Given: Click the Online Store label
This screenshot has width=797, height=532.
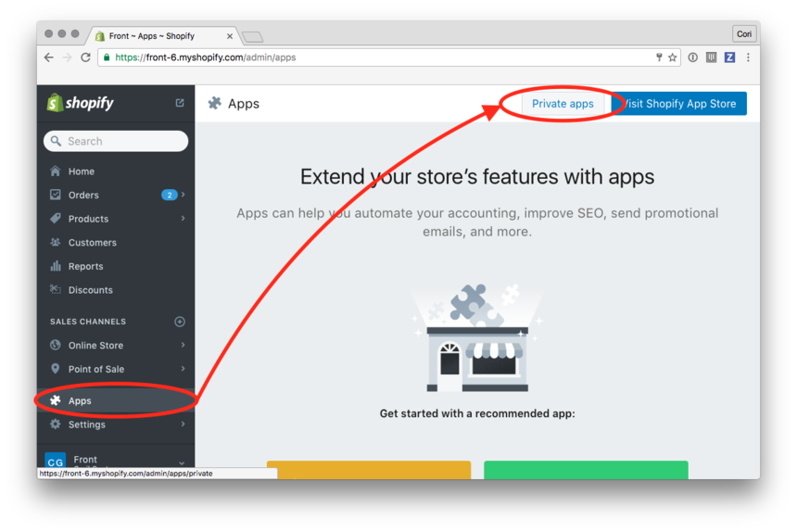Looking at the screenshot, I should 95,346.
